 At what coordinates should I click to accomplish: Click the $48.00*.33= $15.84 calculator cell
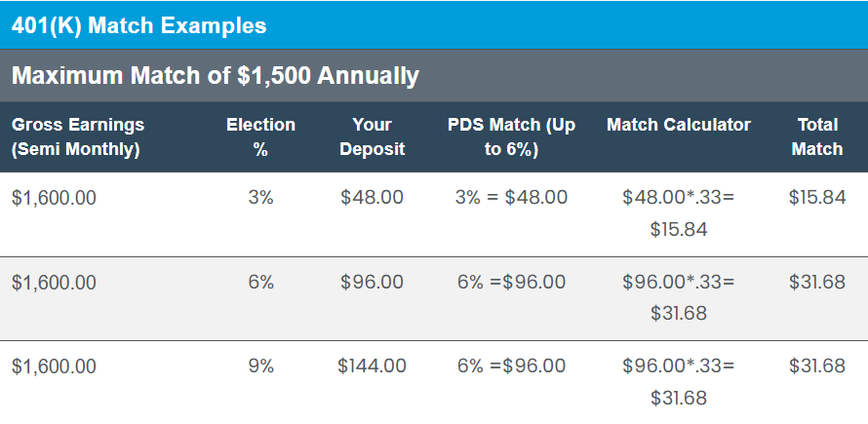679,213
